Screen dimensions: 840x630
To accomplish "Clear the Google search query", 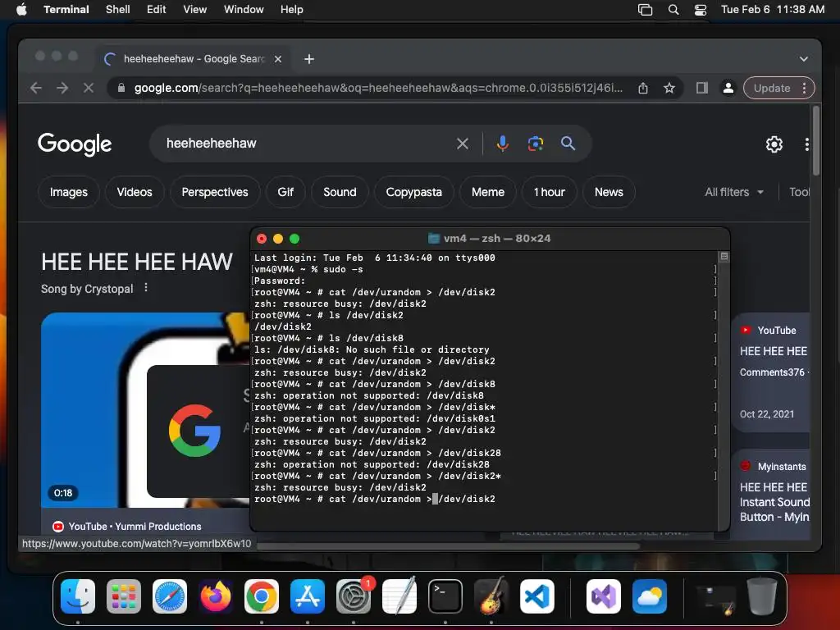I will point(463,144).
